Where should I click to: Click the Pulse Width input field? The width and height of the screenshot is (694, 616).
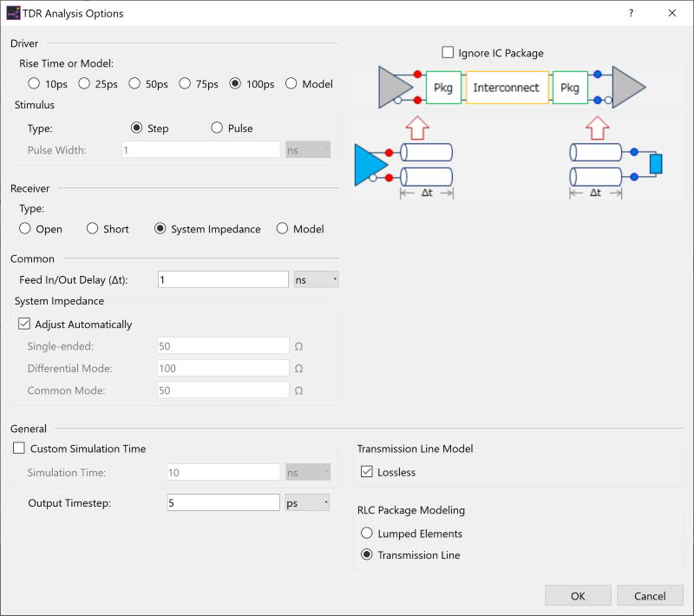click(201, 149)
